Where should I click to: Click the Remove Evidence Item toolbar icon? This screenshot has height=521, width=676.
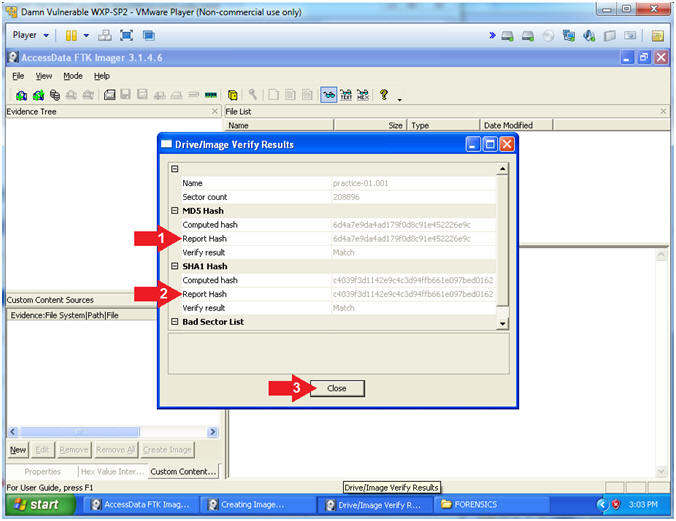[x=71, y=95]
